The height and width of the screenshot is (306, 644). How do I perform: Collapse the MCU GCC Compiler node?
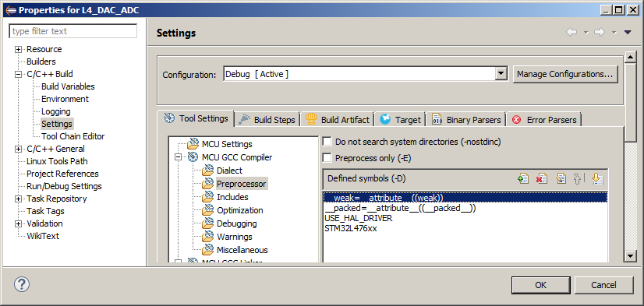click(179, 157)
